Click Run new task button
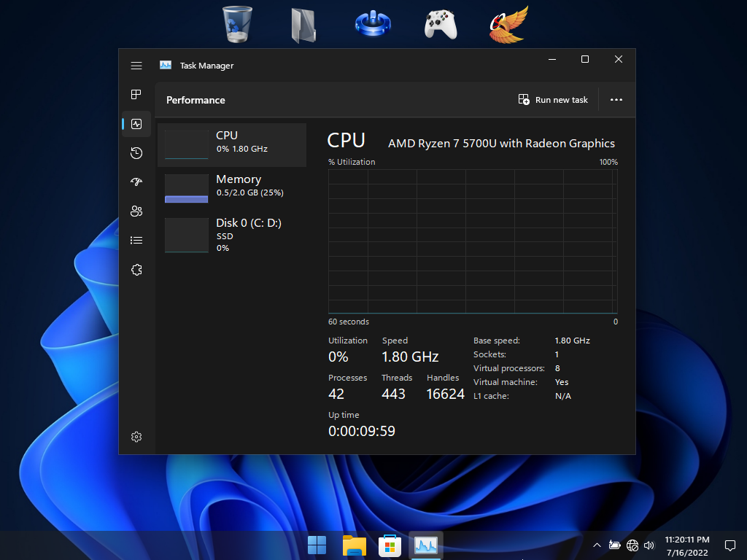 click(x=553, y=100)
